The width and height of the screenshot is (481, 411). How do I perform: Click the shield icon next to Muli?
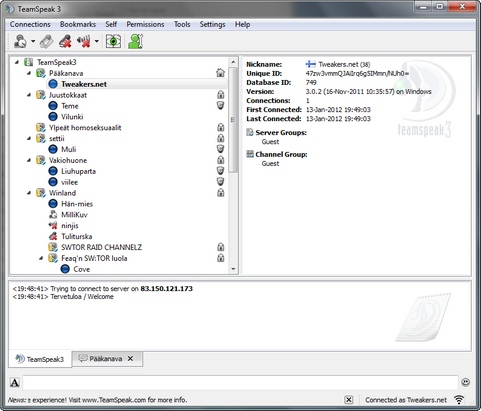click(x=220, y=149)
